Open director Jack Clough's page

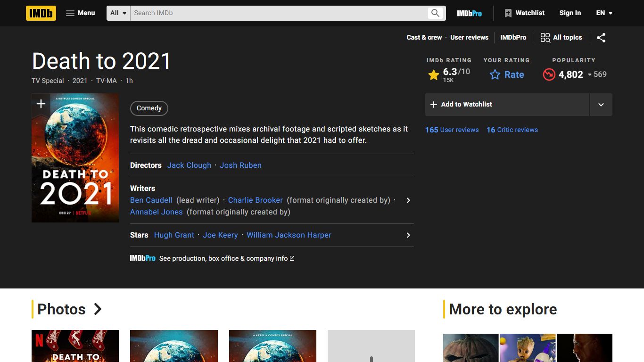(189, 165)
